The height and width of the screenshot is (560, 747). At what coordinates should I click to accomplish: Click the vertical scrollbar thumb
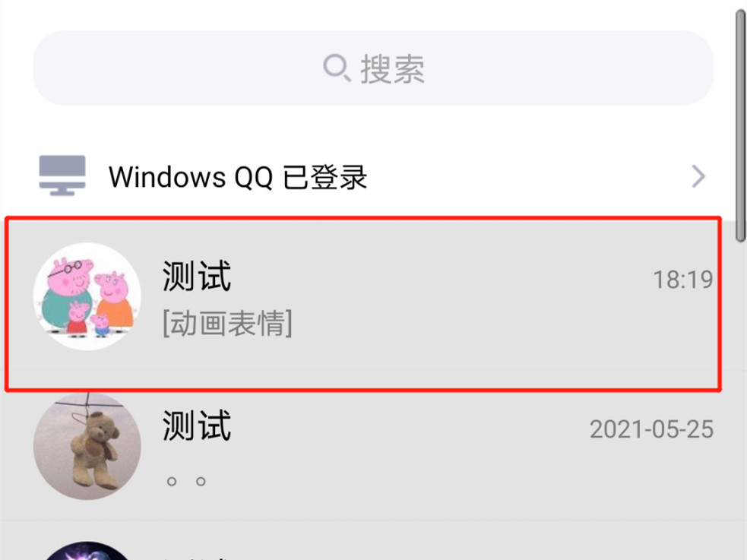pyautogui.click(x=740, y=126)
